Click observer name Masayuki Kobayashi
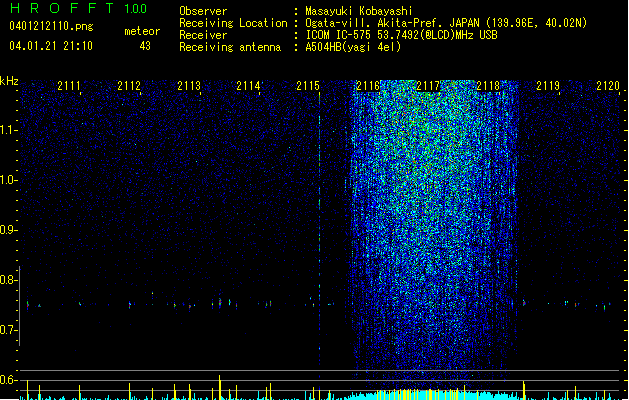 pos(359,11)
